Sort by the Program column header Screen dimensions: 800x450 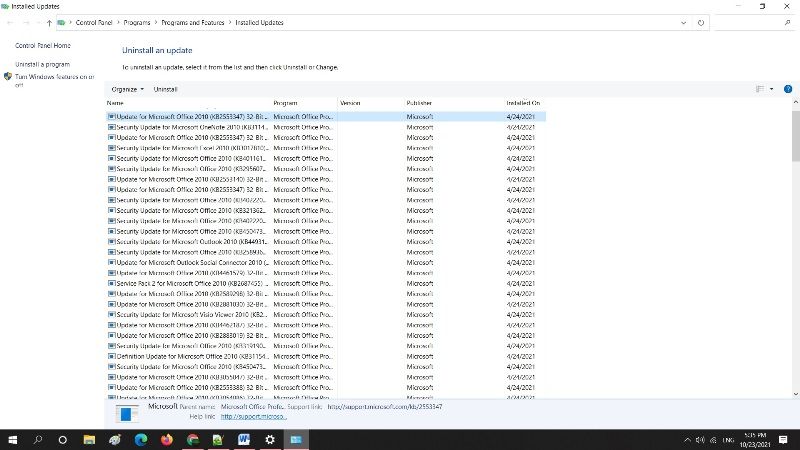click(x=285, y=103)
